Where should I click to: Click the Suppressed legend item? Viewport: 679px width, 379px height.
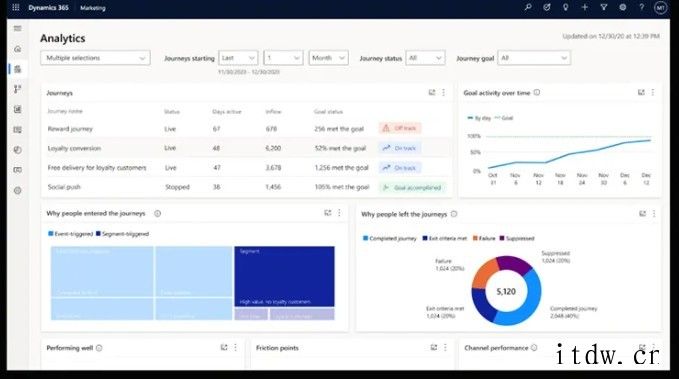pyautogui.click(x=517, y=238)
